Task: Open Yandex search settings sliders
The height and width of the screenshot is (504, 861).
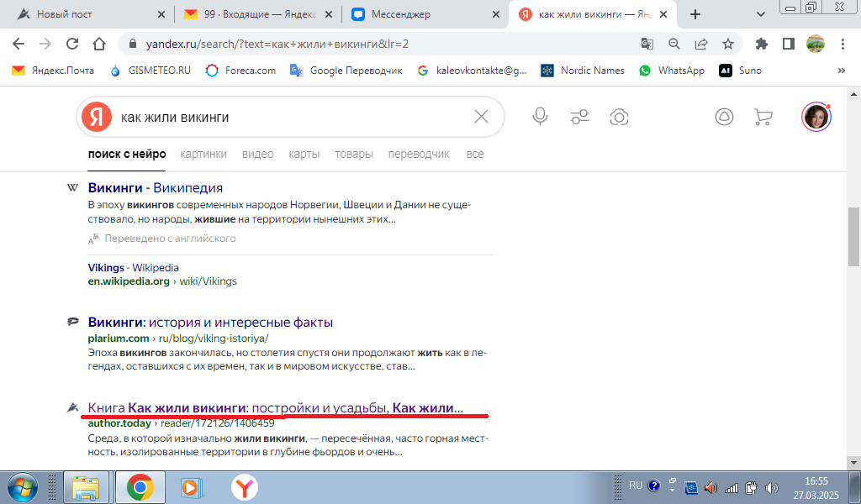Action: (x=580, y=117)
